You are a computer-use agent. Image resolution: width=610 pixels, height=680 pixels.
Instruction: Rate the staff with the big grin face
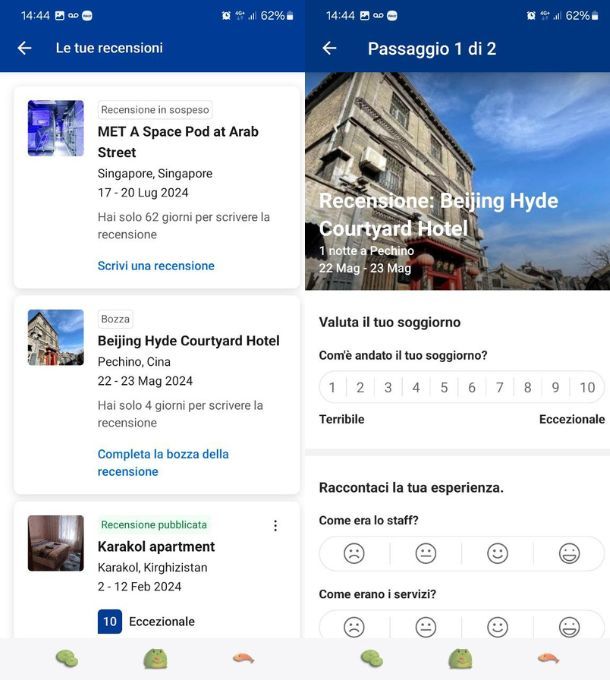569,553
